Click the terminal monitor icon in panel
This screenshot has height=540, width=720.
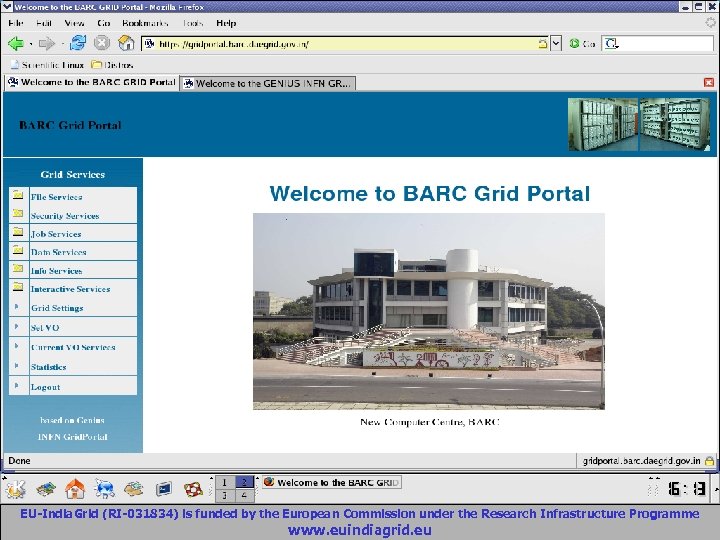[x=163, y=489]
